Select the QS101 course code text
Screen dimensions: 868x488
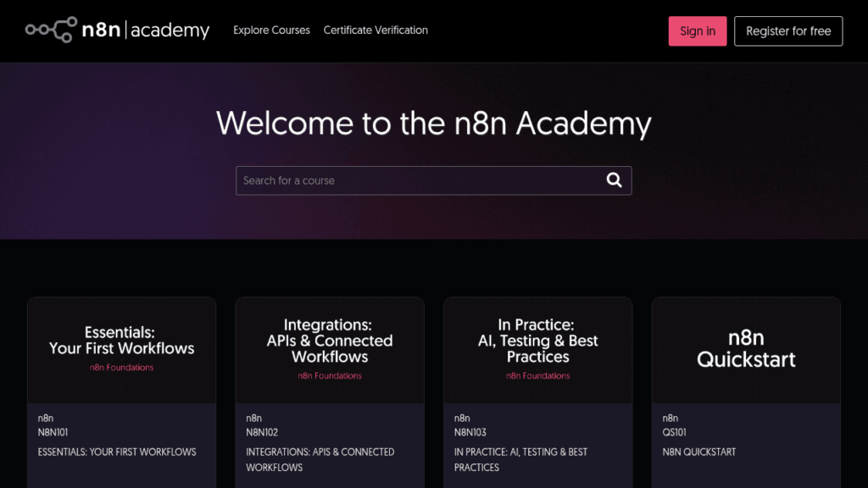pos(674,432)
